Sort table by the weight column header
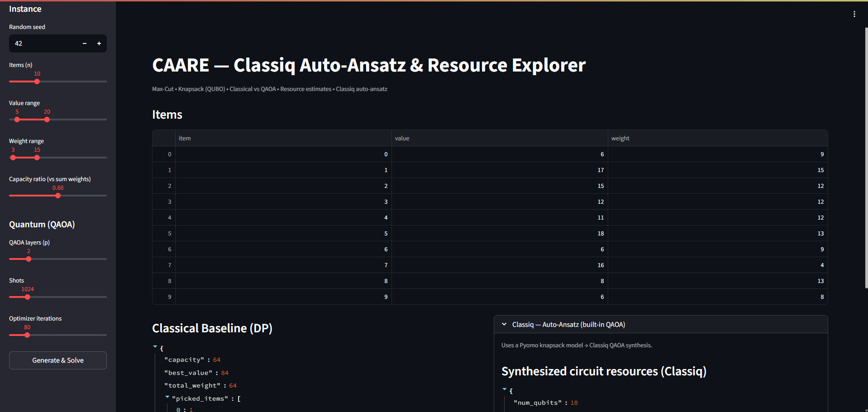The height and width of the screenshot is (412, 868). pyautogui.click(x=718, y=138)
